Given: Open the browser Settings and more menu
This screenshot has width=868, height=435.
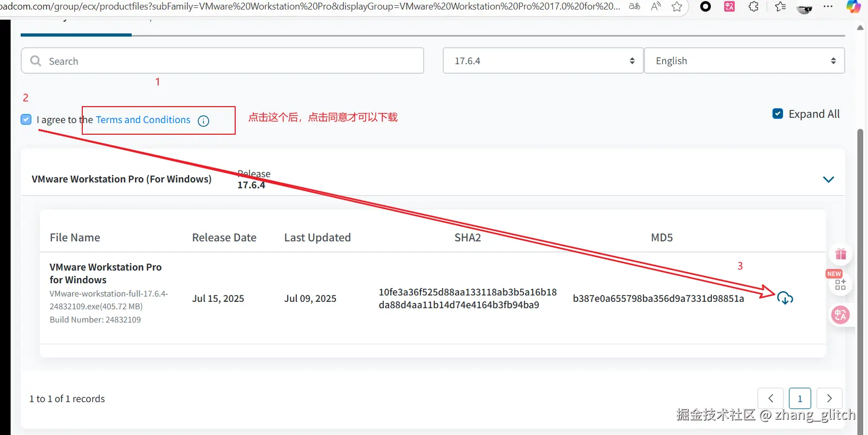Looking at the screenshot, I should 828,6.
